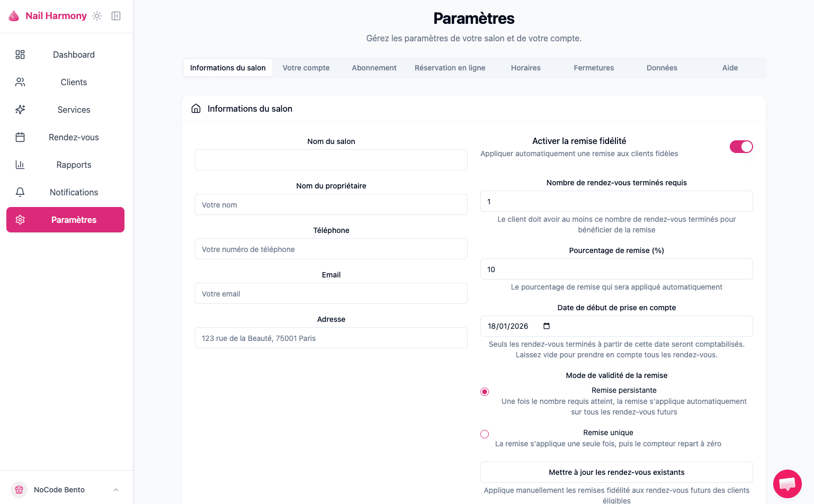
Task: Select the Remise unique option
Action: click(x=485, y=434)
